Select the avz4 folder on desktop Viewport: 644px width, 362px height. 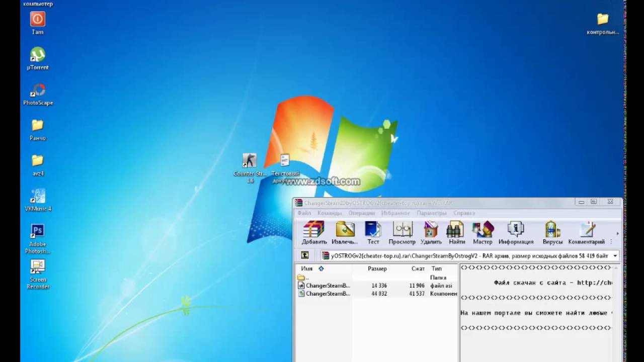coord(38,165)
